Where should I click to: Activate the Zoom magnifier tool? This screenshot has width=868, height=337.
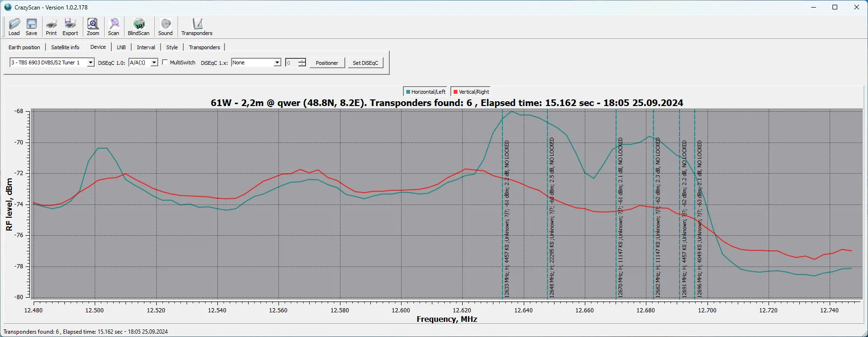coord(93,27)
